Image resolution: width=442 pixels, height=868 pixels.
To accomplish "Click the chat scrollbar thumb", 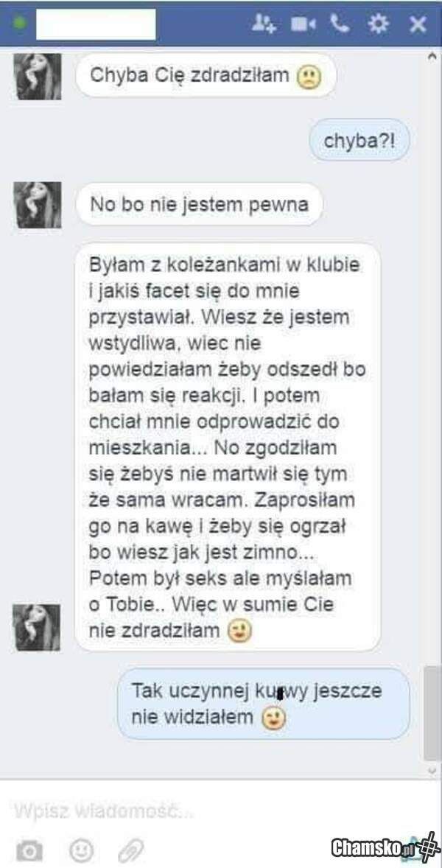I will pyautogui.click(x=432, y=713).
